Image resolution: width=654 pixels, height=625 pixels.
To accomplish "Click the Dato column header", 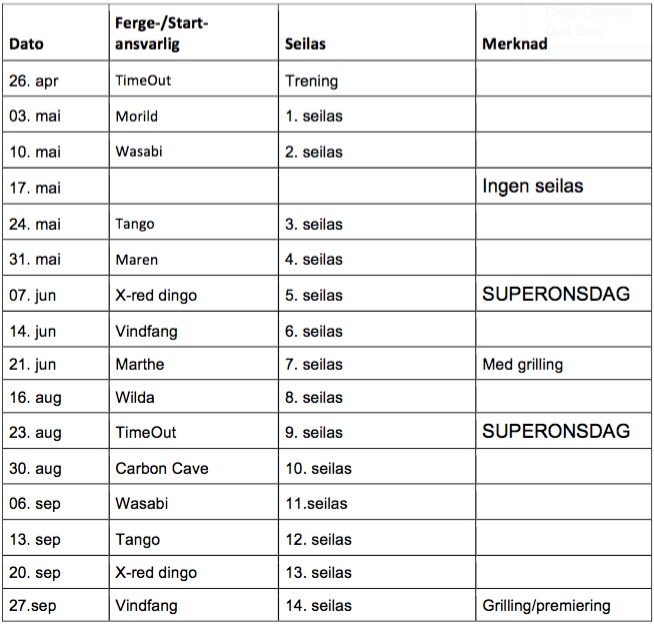I will 26,44.
